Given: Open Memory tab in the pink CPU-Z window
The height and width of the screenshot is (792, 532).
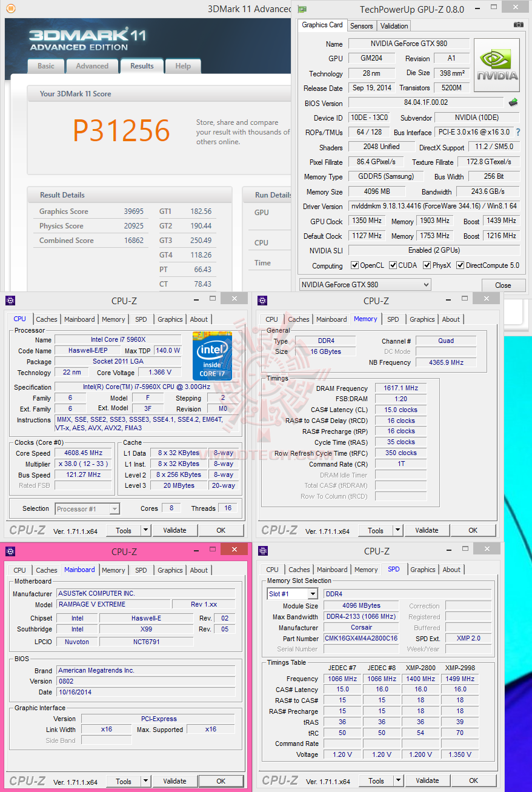Looking at the screenshot, I should point(113,570).
